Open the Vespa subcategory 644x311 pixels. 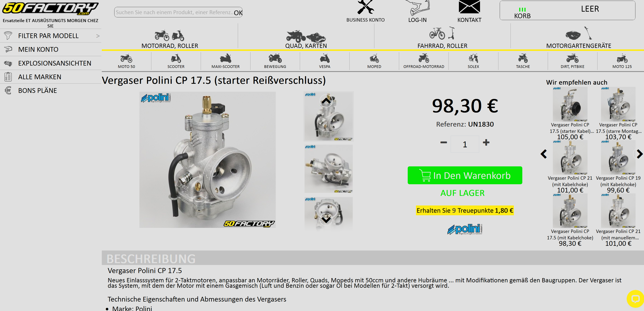click(324, 61)
